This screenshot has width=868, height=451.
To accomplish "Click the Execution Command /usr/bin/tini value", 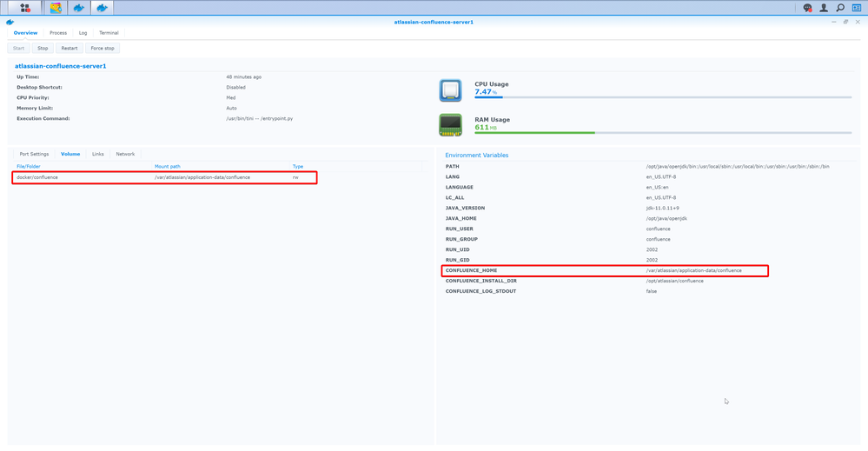I will click(260, 118).
